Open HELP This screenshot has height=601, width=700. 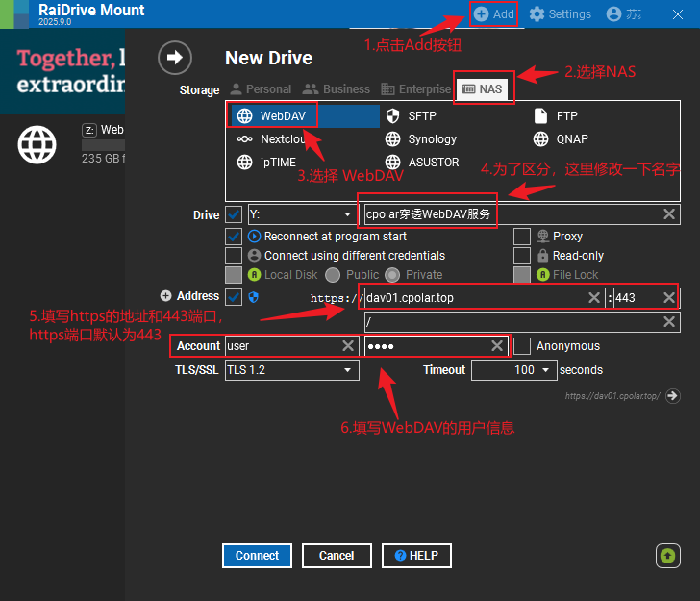click(x=416, y=556)
